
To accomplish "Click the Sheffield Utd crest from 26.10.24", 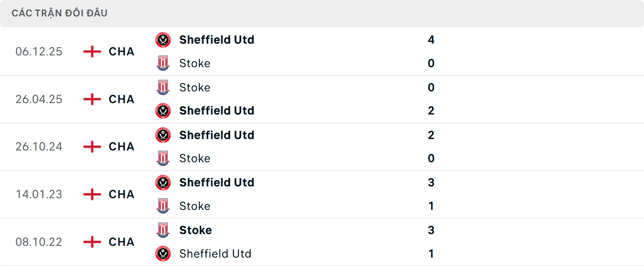I will (163, 135).
